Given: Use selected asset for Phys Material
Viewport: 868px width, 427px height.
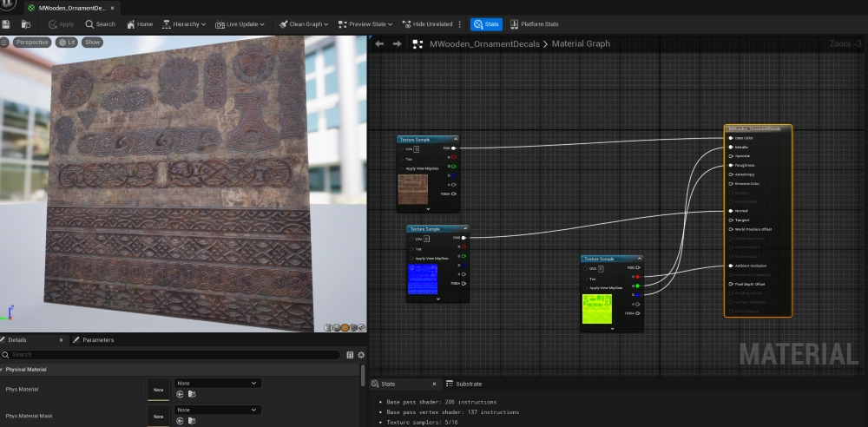Looking at the screenshot, I should tap(181, 394).
